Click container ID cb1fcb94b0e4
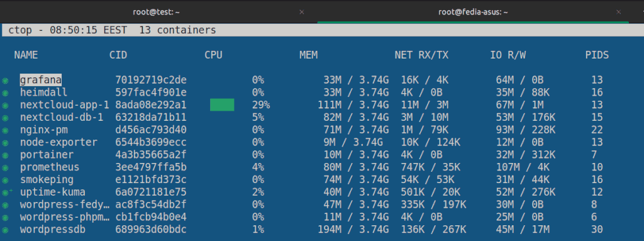Screen dimensions: 644x241 151,216
